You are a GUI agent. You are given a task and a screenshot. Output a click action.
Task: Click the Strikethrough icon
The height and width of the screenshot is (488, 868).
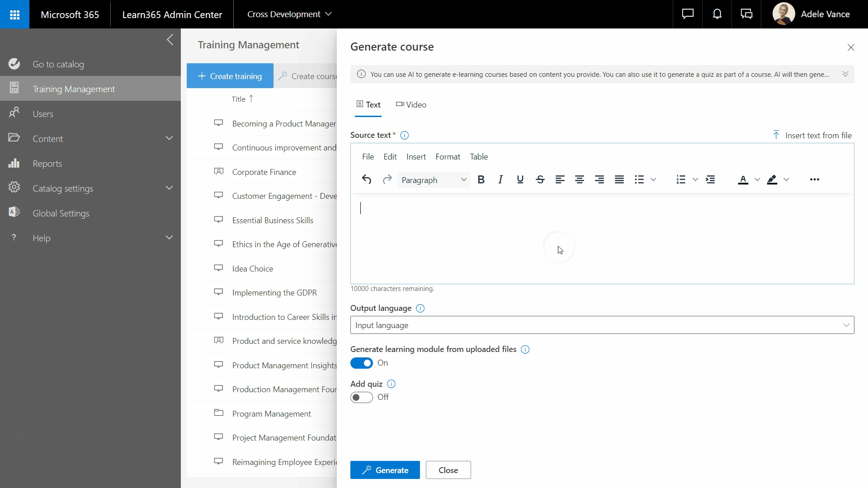(x=540, y=180)
